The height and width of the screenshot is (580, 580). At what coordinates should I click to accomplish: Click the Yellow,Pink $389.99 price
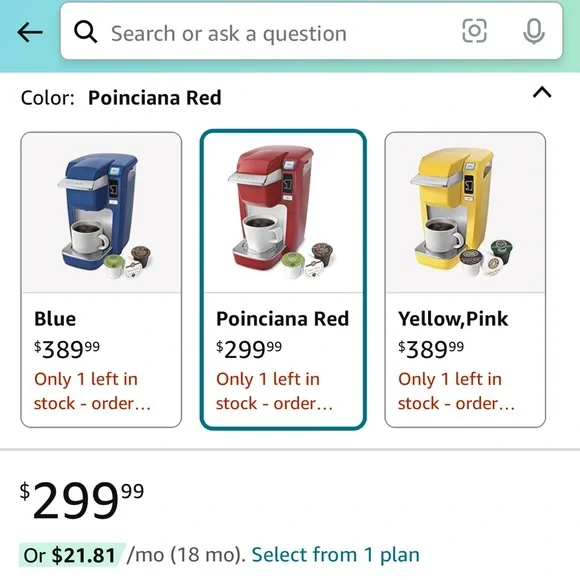(x=431, y=349)
